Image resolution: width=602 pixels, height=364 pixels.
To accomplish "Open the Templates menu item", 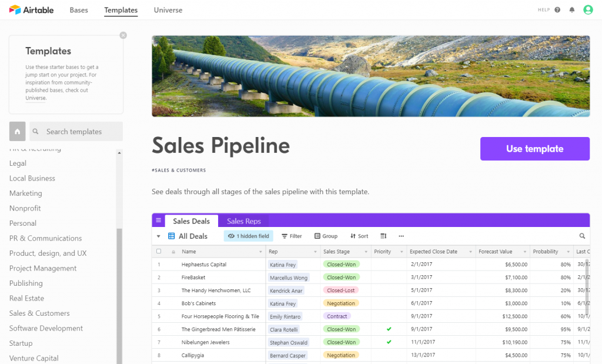I will click(121, 10).
